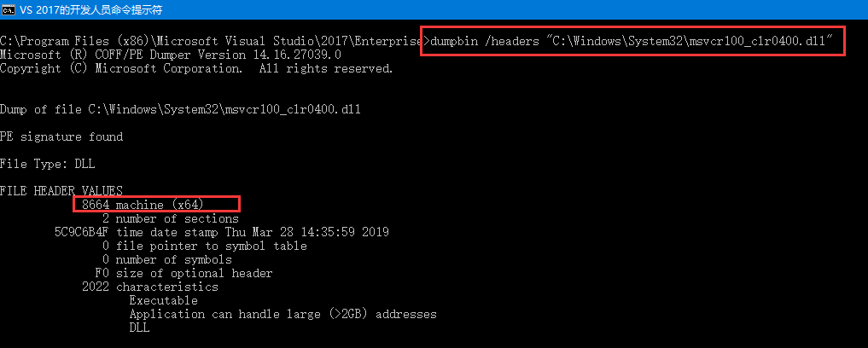This screenshot has width=868, height=348.
Task: Click the '8664 machine (x64)' entry
Action: click(x=156, y=205)
